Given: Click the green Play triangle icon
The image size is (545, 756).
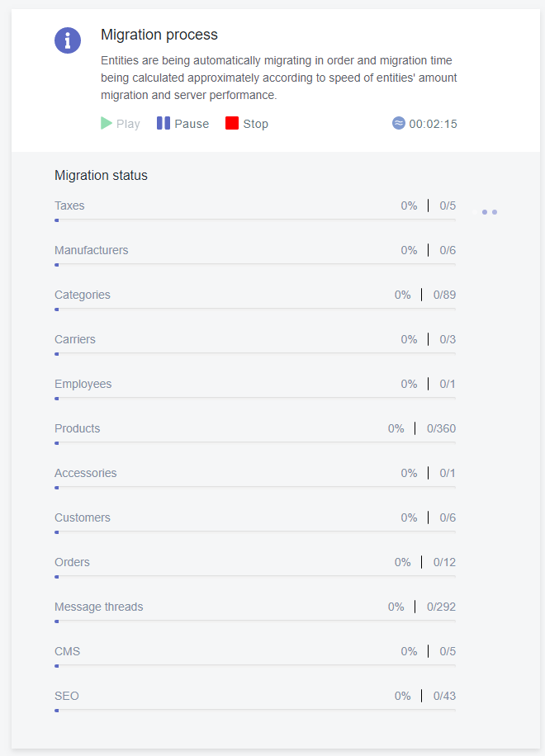Looking at the screenshot, I should pyautogui.click(x=107, y=123).
